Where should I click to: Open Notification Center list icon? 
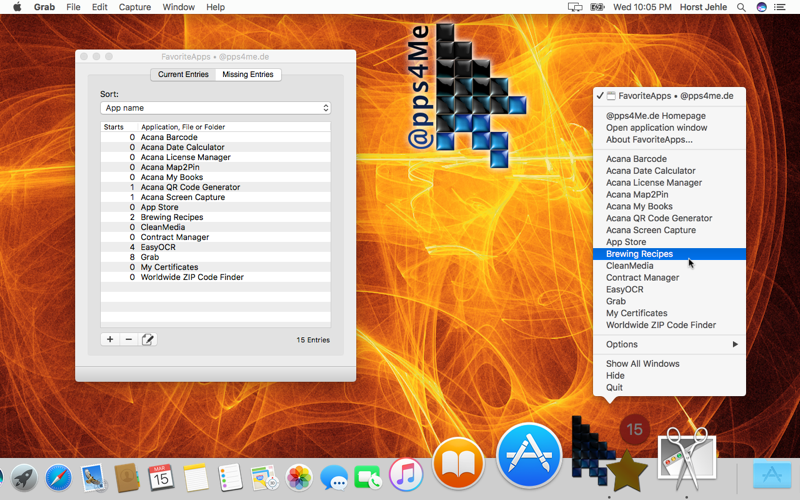(x=780, y=7)
